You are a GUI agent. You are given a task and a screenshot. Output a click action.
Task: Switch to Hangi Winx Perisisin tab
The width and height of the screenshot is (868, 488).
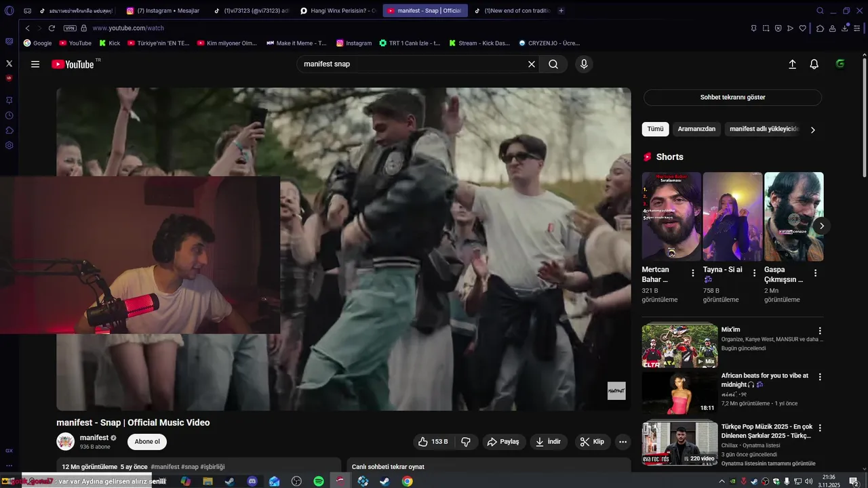click(x=338, y=11)
